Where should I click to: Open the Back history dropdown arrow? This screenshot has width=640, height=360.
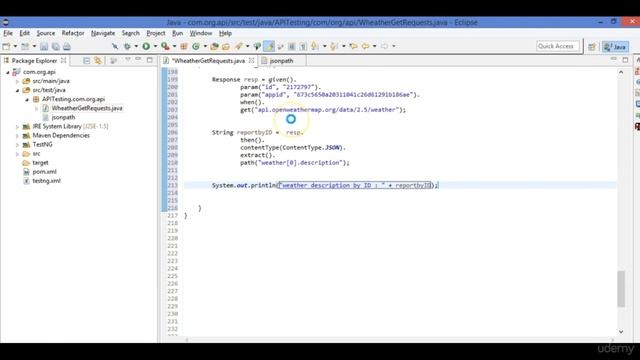pyautogui.click(x=375, y=47)
